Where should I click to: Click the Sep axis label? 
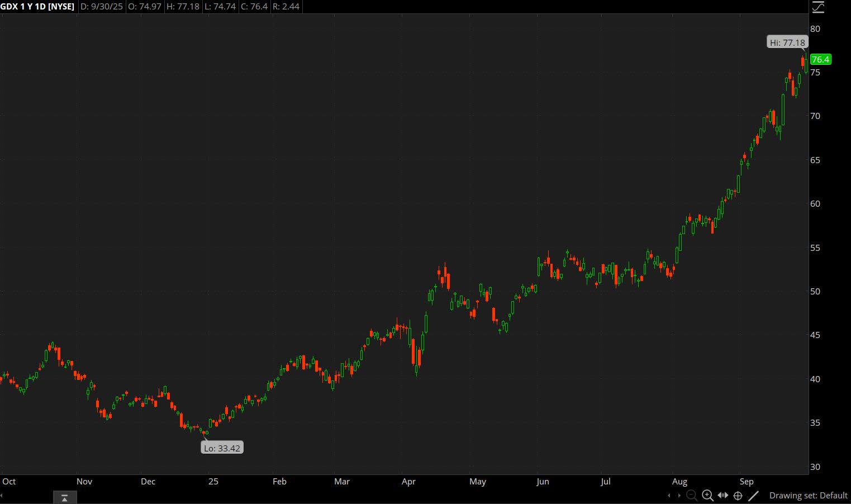(747, 481)
